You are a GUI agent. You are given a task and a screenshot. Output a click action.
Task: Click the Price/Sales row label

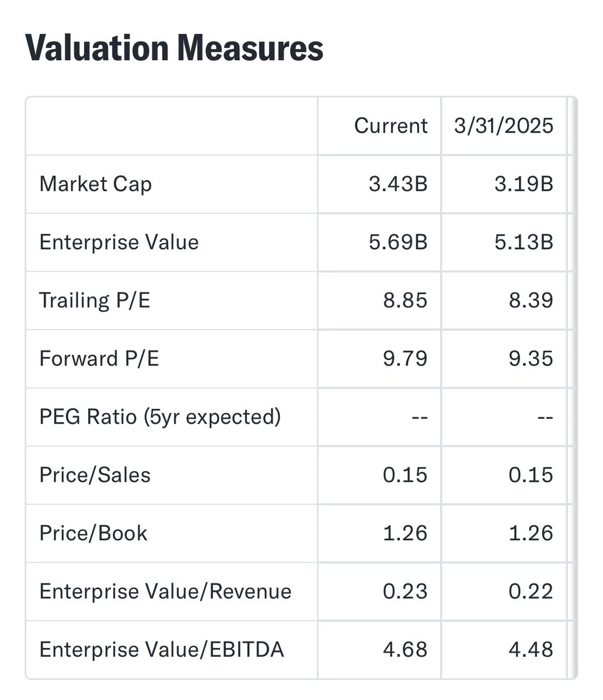tap(95, 475)
